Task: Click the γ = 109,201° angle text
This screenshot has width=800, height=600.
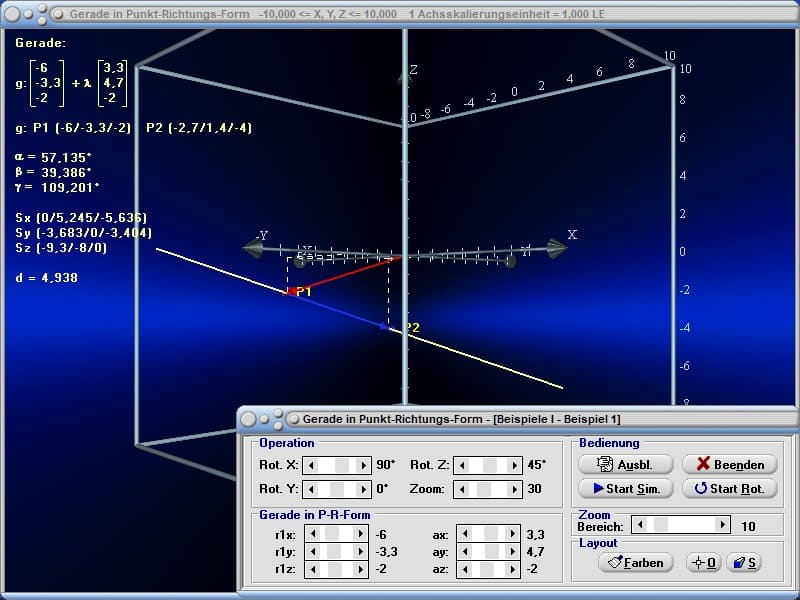Action: (x=57, y=187)
